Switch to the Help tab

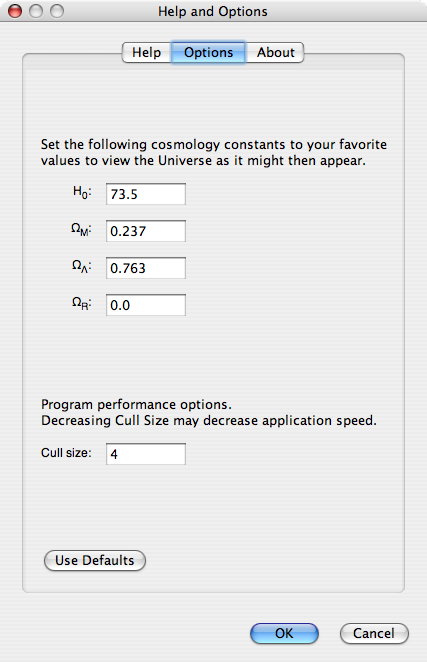(x=147, y=52)
